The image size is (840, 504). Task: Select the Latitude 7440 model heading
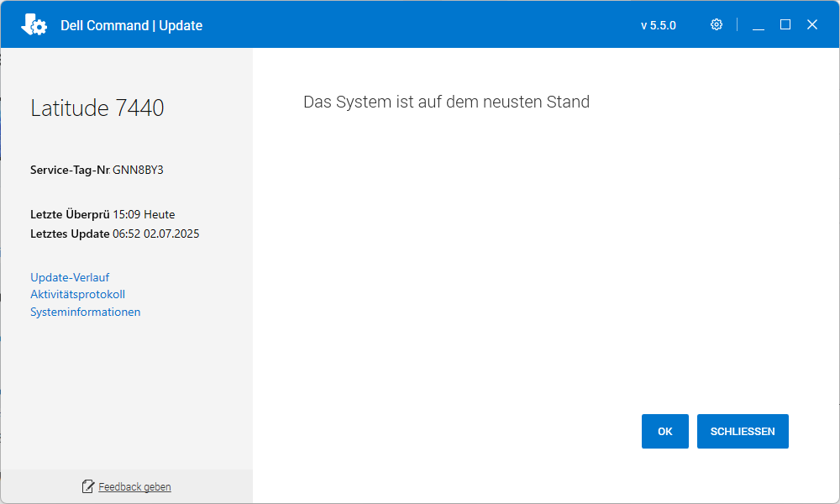click(x=97, y=108)
